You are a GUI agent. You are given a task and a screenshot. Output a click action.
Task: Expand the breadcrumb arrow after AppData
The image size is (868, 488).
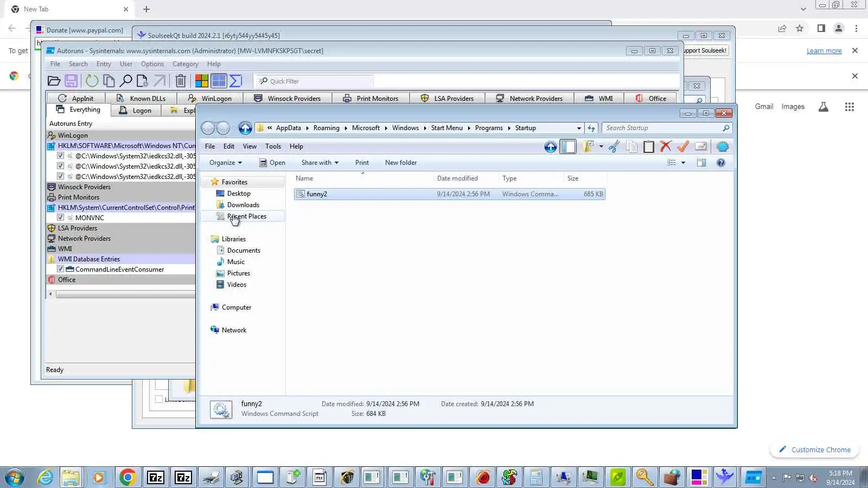pos(307,129)
